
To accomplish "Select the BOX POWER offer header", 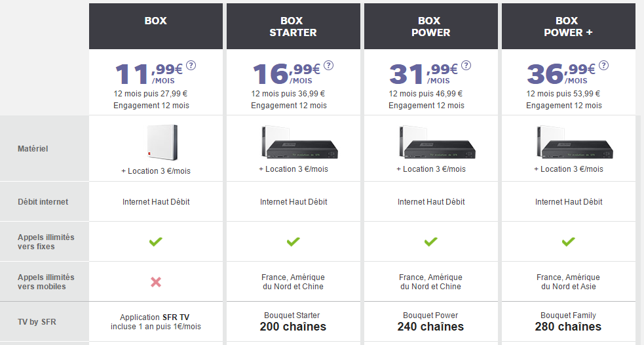I will click(431, 26).
